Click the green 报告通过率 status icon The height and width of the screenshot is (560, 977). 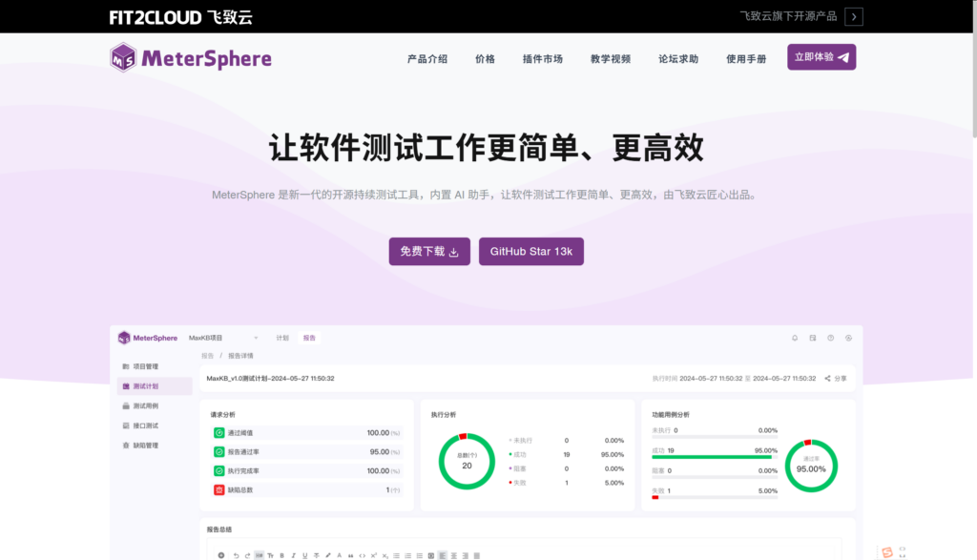(x=218, y=451)
